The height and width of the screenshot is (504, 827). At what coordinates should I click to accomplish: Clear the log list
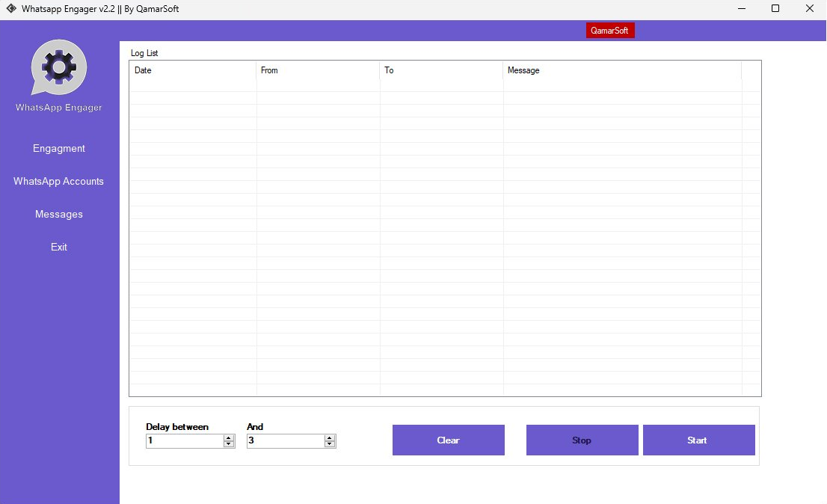pyautogui.click(x=448, y=440)
